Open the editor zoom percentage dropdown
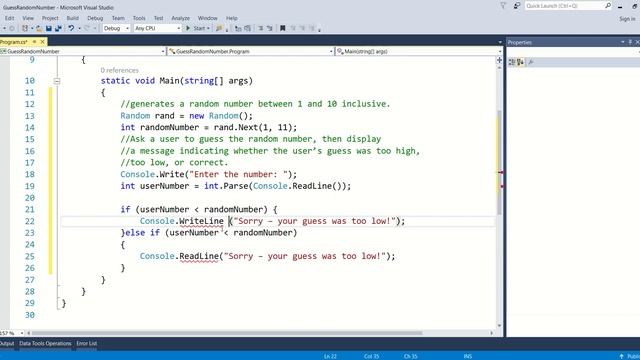 pos(22,333)
